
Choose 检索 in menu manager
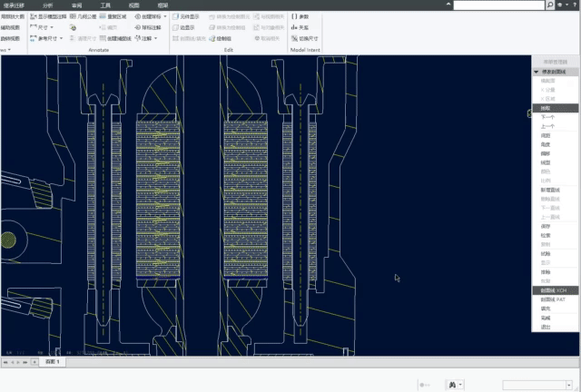coord(555,236)
